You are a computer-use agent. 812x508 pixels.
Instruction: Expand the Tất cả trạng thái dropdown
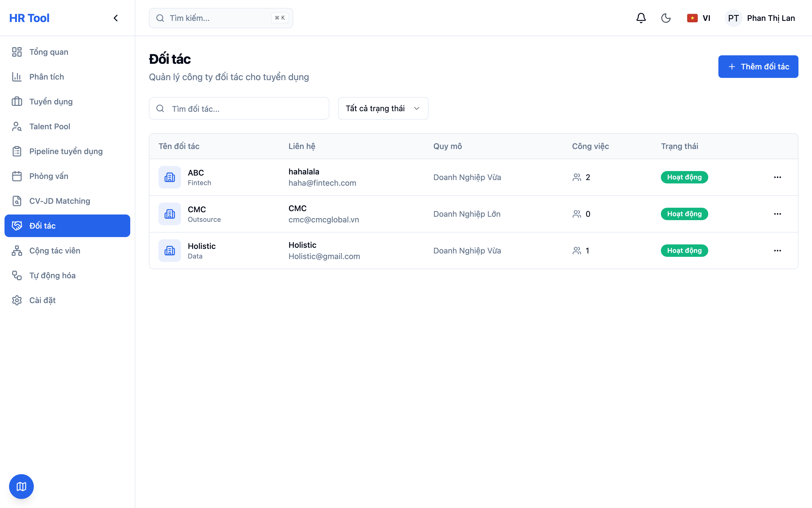pos(383,109)
